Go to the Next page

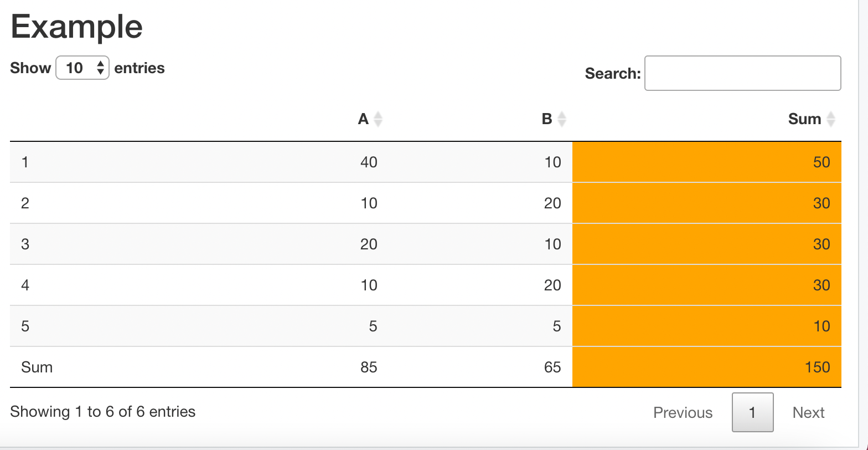tap(808, 412)
